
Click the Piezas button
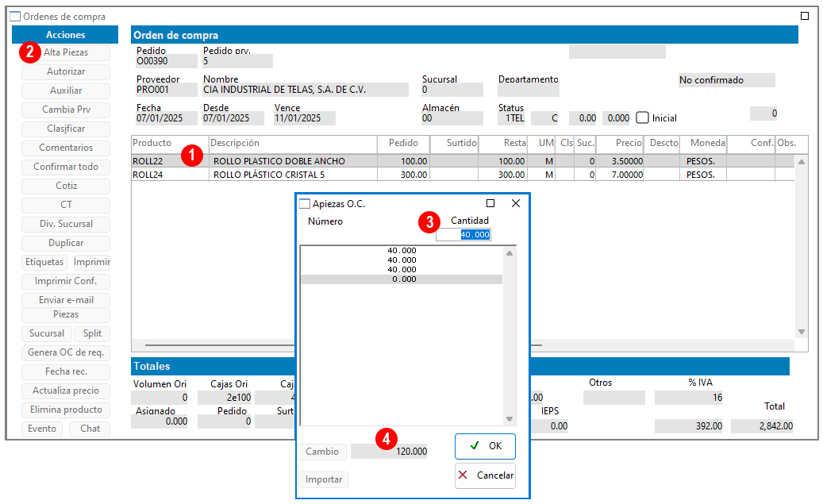pyautogui.click(x=66, y=314)
